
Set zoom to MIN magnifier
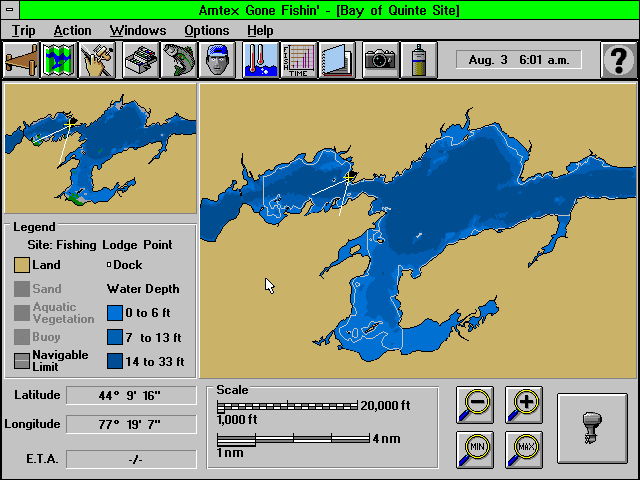coord(475,450)
